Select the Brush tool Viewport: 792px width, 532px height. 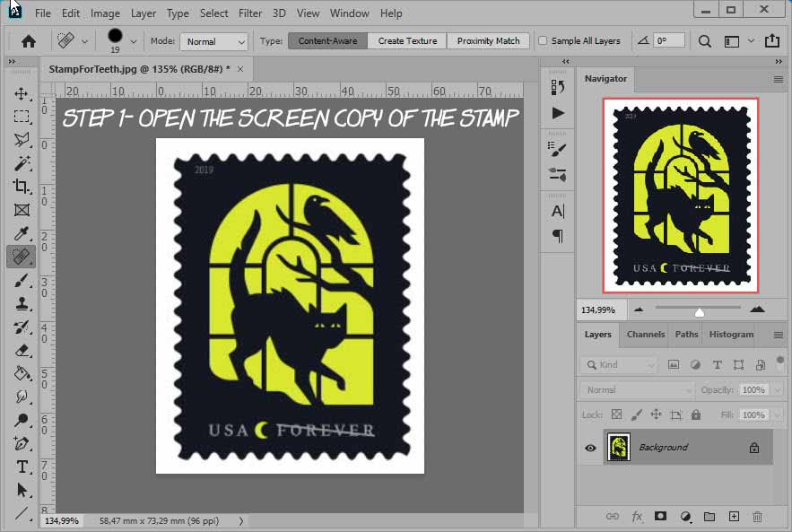point(22,281)
